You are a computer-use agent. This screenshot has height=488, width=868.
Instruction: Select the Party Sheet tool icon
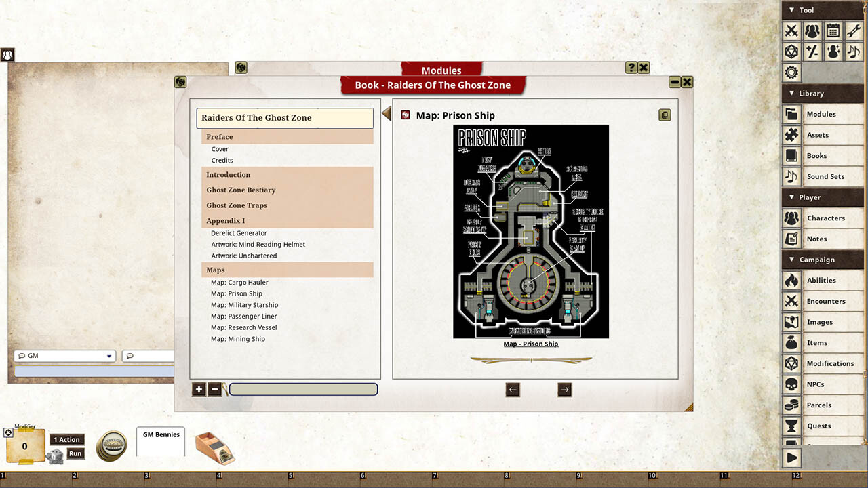point(812,30)
